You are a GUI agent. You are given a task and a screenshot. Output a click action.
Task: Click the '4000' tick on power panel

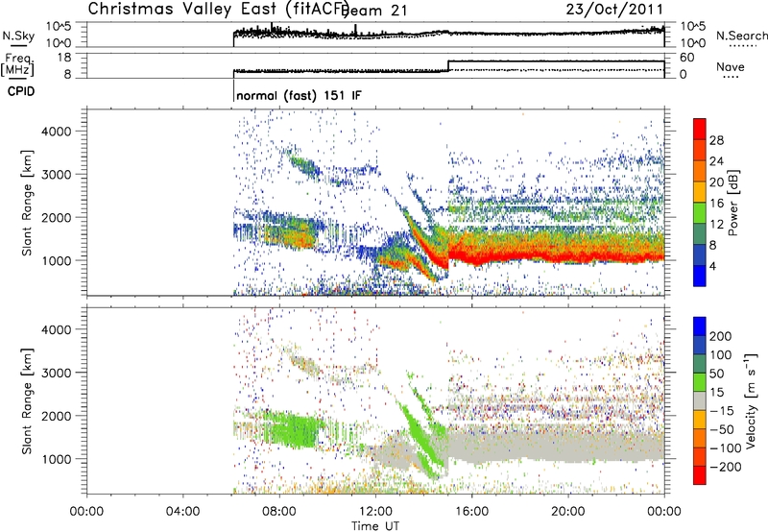coord(57,132)
